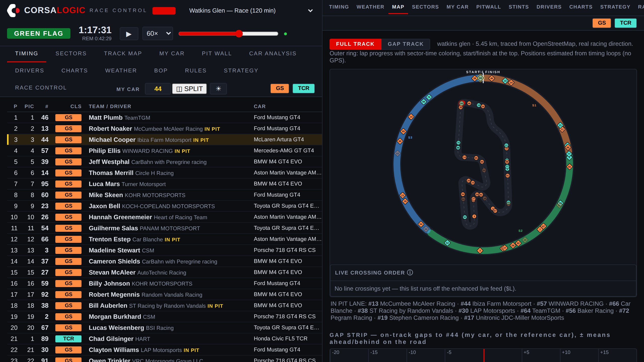Toggle TCR class filter above the map
The height and width of the screenshot is (362, 644).
[626, 23]
